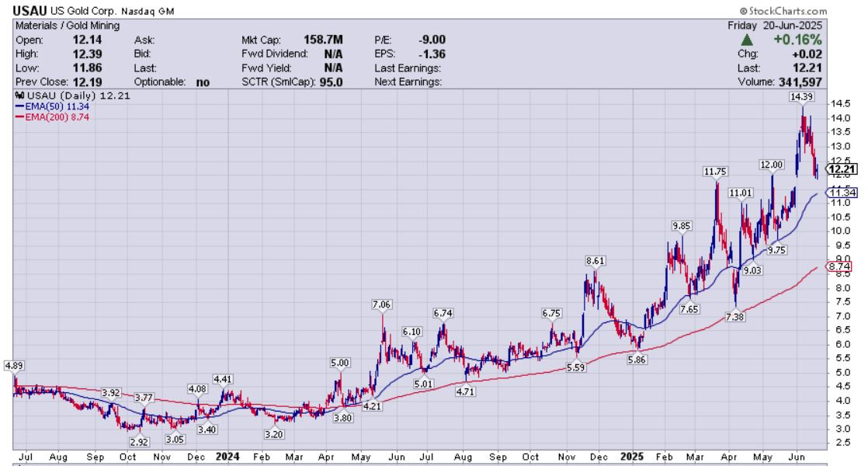
Task: Click the High value 12.39
Action: click(86, 54)
